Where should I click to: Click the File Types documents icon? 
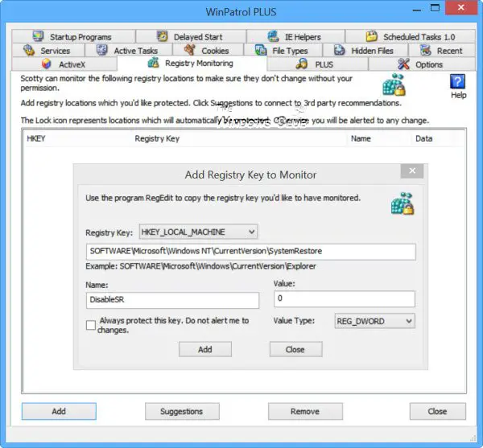tap(261, 50)
